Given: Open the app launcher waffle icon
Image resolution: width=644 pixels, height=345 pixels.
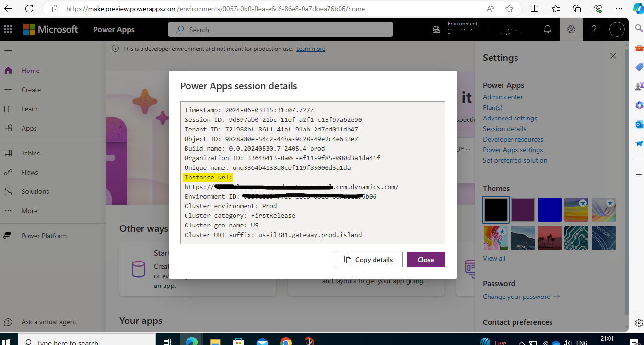Looking at the screenshot, I should tap(8, 29).
